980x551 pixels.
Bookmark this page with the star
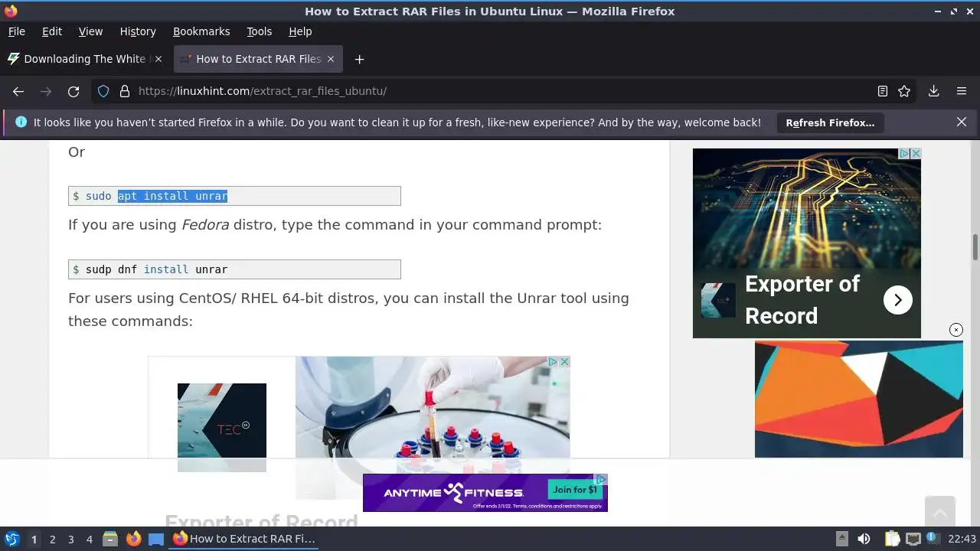(x=904, y=91)
